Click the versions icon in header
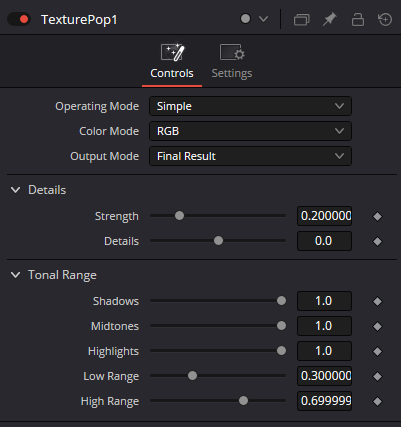 (301, 20)
